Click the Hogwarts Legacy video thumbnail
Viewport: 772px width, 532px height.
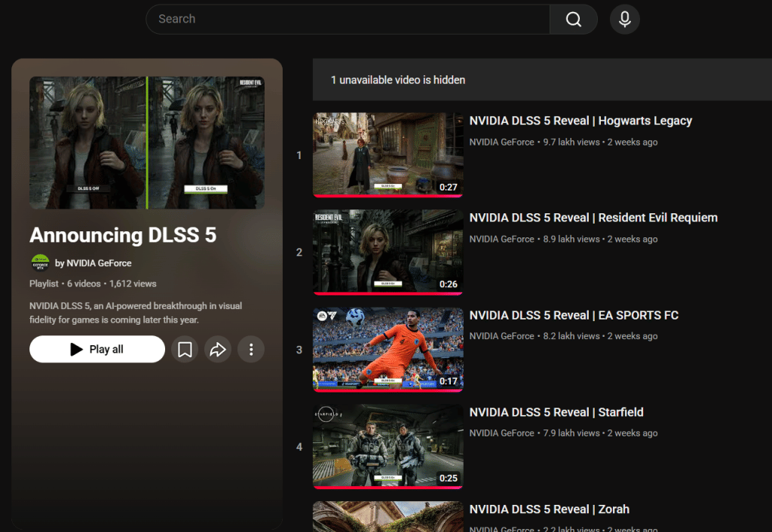(x=388, y=154)
